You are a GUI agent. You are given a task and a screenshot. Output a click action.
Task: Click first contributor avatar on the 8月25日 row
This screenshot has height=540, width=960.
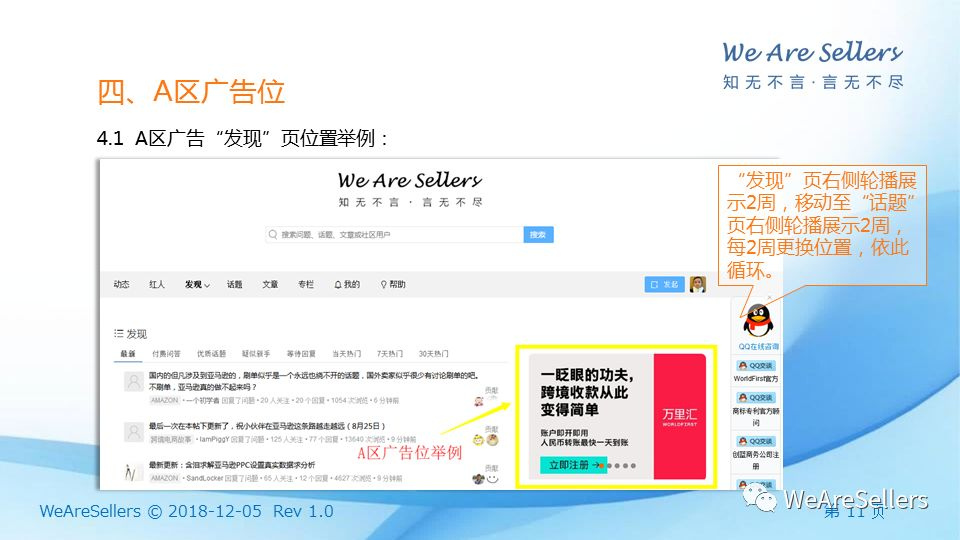[x=478, y=440]
